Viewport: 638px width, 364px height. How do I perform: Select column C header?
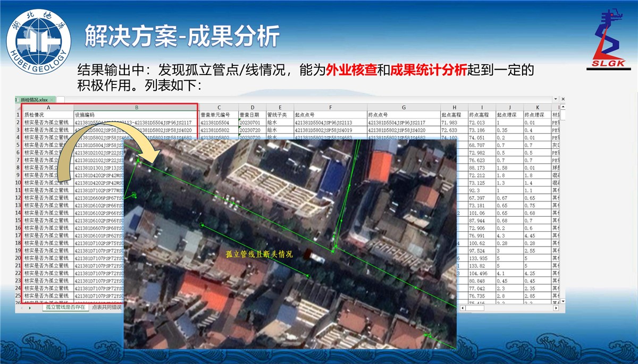(219, 107)
